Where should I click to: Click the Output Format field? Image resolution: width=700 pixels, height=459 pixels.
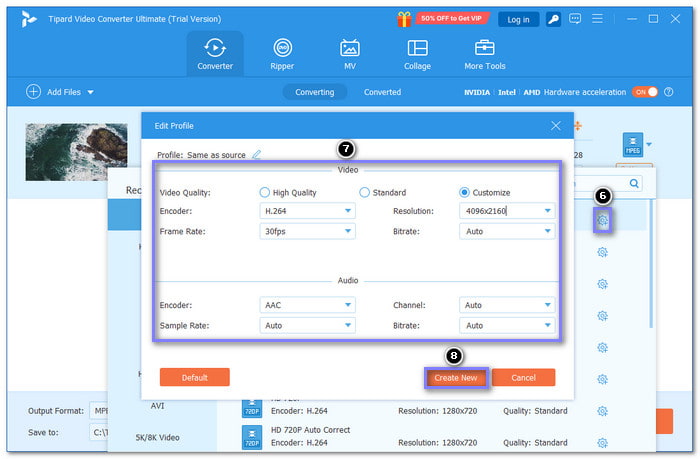(x=99, y=411)
